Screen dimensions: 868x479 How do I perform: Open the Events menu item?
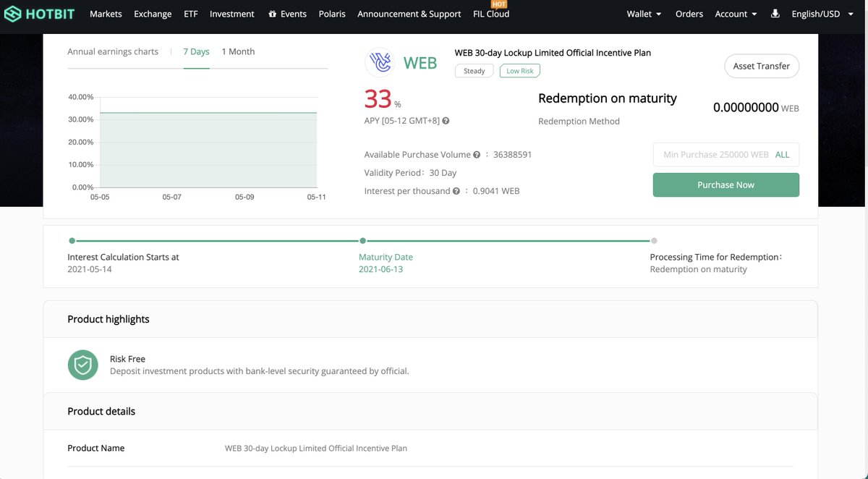pyautogui.click(x=293, y=14)
